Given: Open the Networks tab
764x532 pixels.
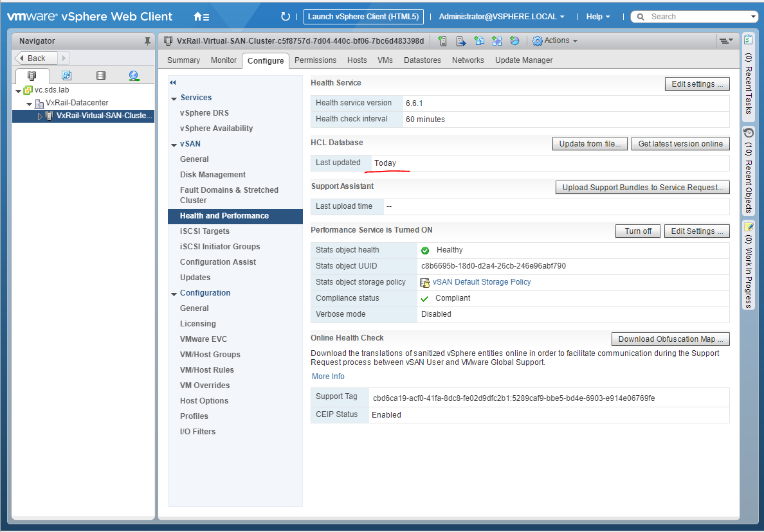Looking at the screenshot, I should [468, 60].
